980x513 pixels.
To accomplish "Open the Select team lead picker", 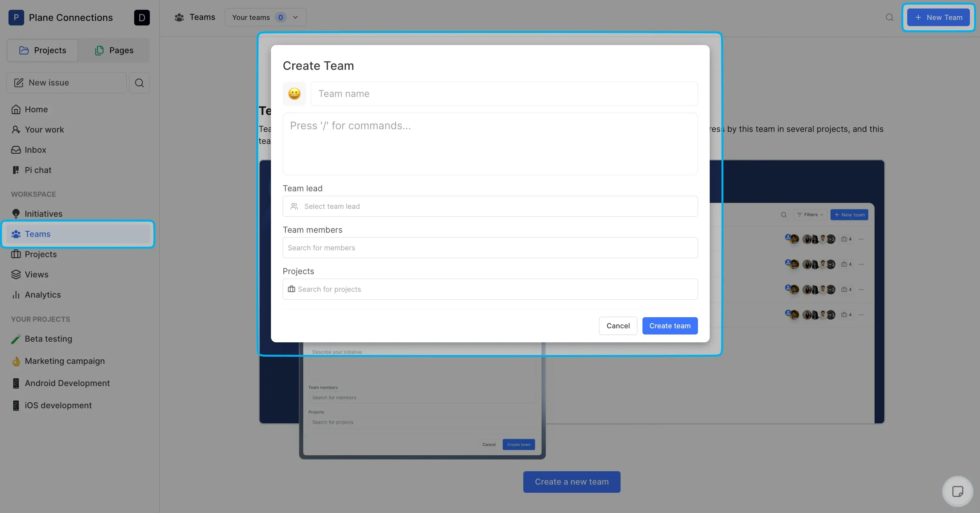I will point(490,206).
